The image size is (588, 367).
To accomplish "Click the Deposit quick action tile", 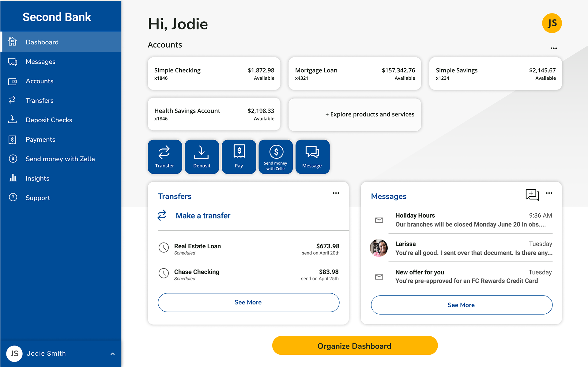I will [202, 157].
